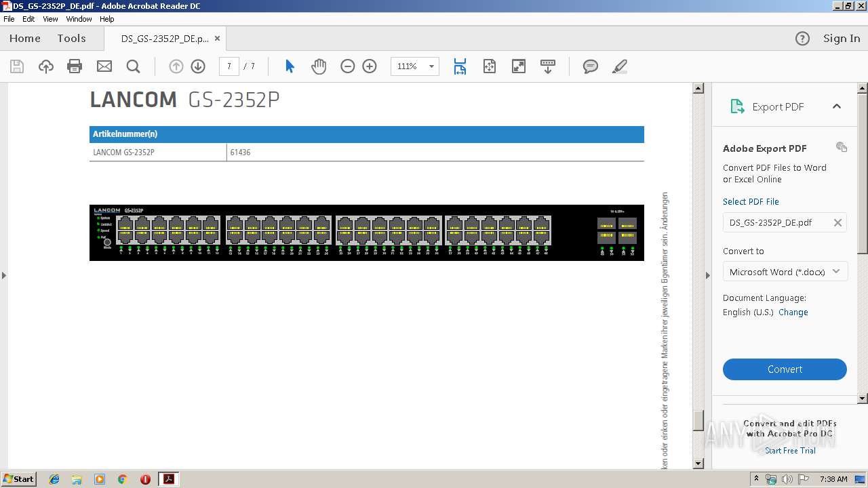Click the Select PDF File link
The height and width of the screenshot is (488, 868).
point(751,201)
